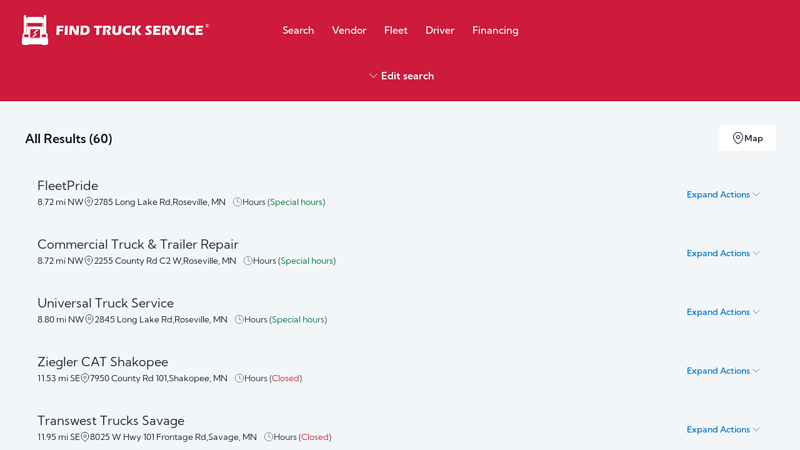This screenshot has height=450, width=800.
Task: Expand Actions for Ziegler CAT Shakopee
Action: 722,371
